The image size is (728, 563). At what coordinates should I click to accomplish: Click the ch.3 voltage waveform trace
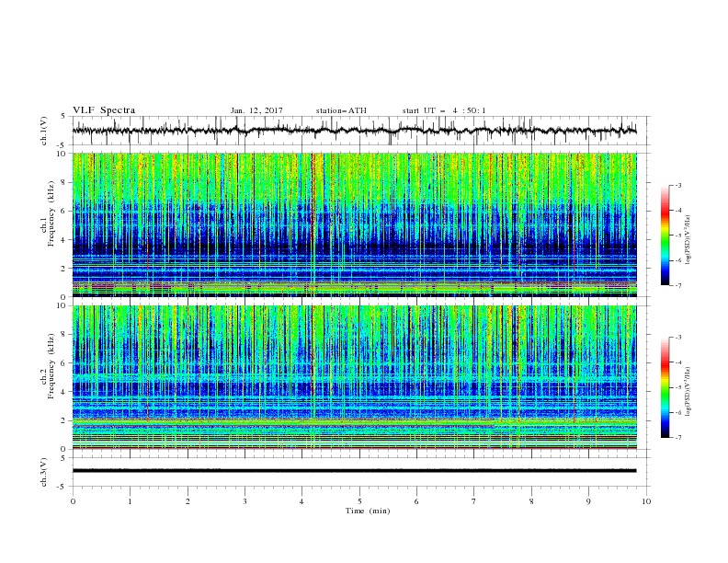pyautogui.click(x=354, y=471)
